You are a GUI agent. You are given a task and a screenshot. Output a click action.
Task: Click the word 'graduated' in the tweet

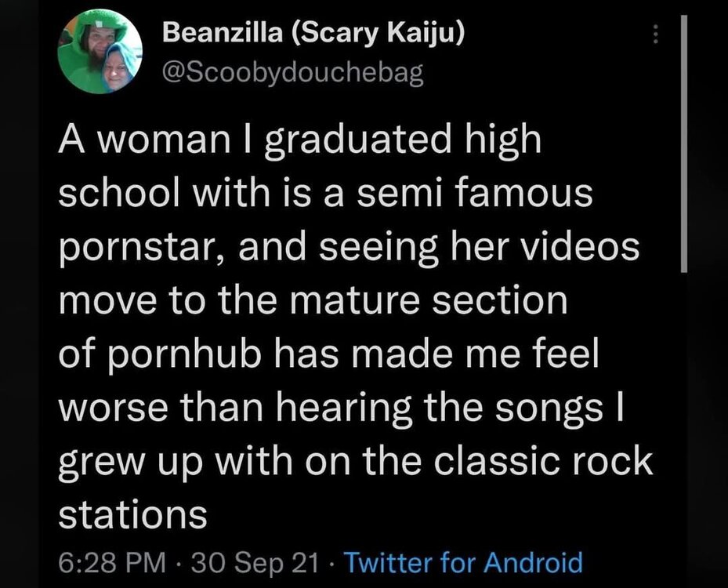coord(331,141)
